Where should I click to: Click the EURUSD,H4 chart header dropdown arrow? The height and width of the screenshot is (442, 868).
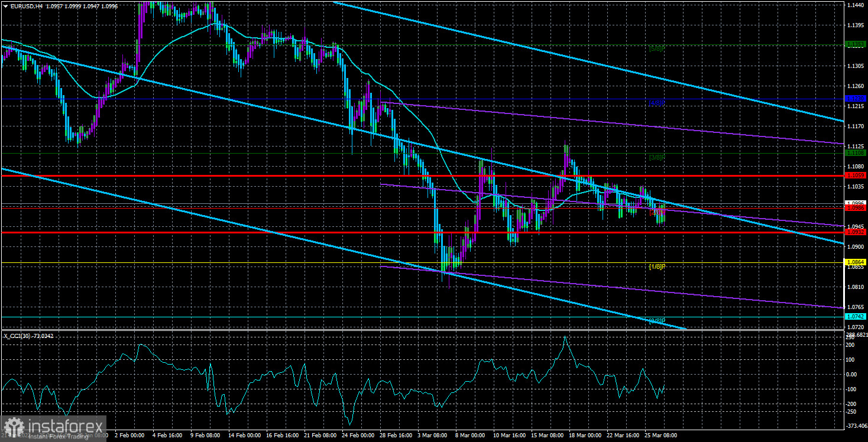click(x=5, y=6)
